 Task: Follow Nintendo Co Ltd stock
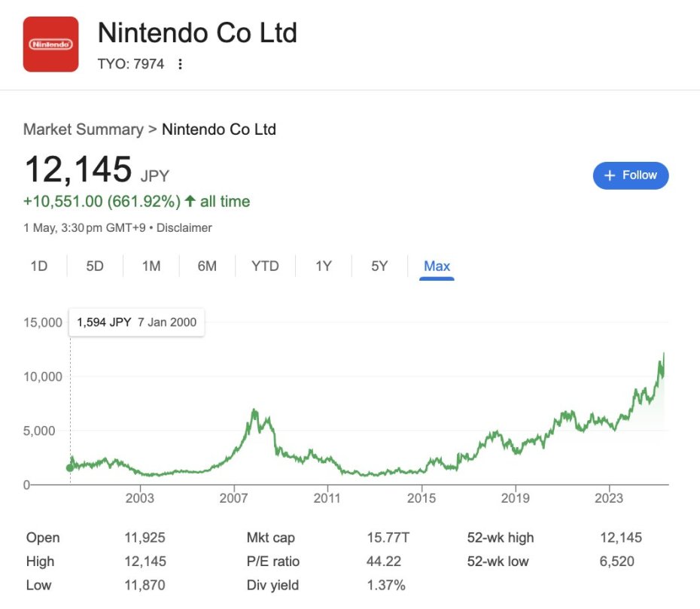[630, 175]
